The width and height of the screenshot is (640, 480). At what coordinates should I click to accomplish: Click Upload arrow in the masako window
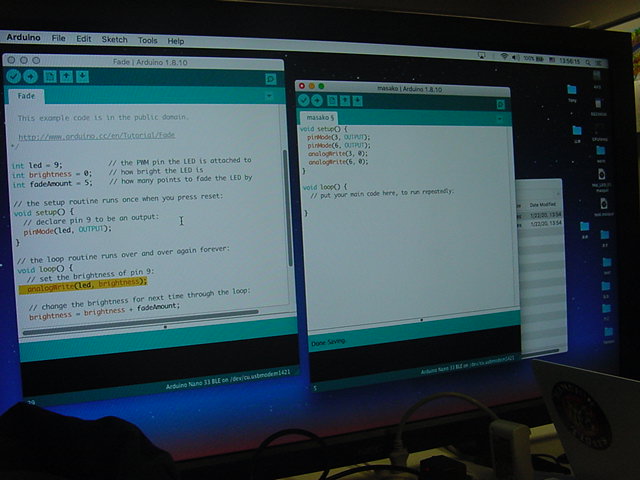coord(317,100)
